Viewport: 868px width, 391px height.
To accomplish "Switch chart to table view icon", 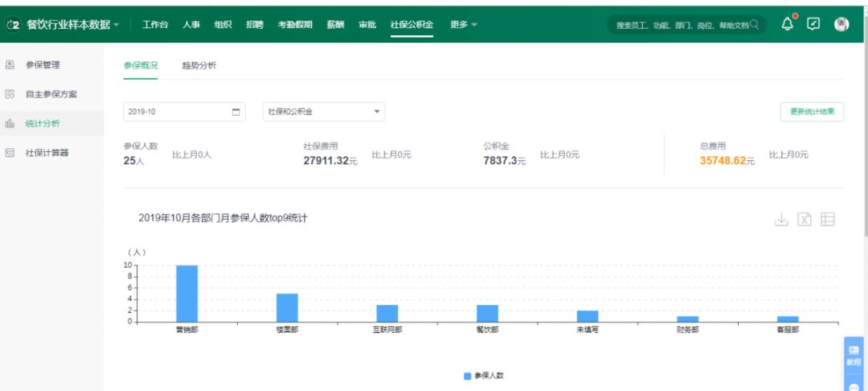I will [828, 220].
